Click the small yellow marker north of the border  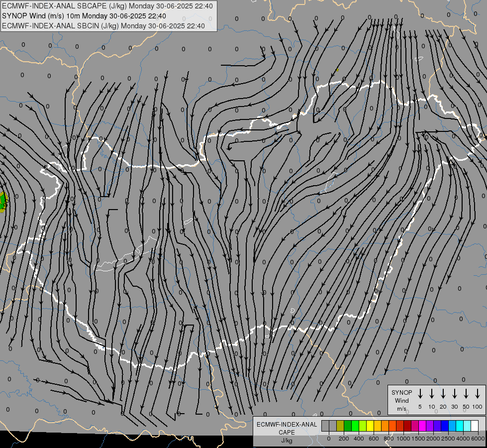pyautogui.click(x=337, y=70)
